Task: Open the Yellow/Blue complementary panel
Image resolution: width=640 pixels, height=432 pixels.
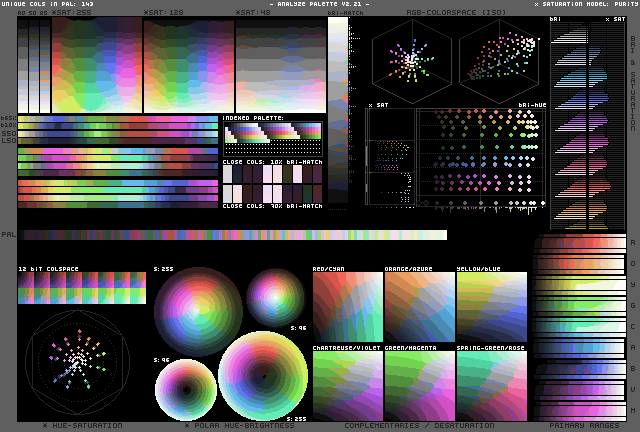Action: tap(491, 307)
